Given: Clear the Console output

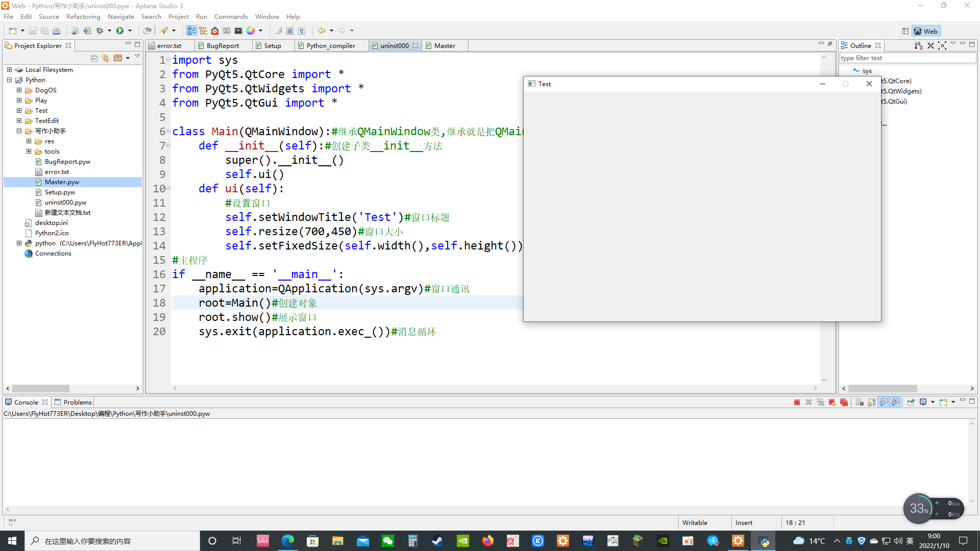Looking at the screenshot, I should coord(860,403).
